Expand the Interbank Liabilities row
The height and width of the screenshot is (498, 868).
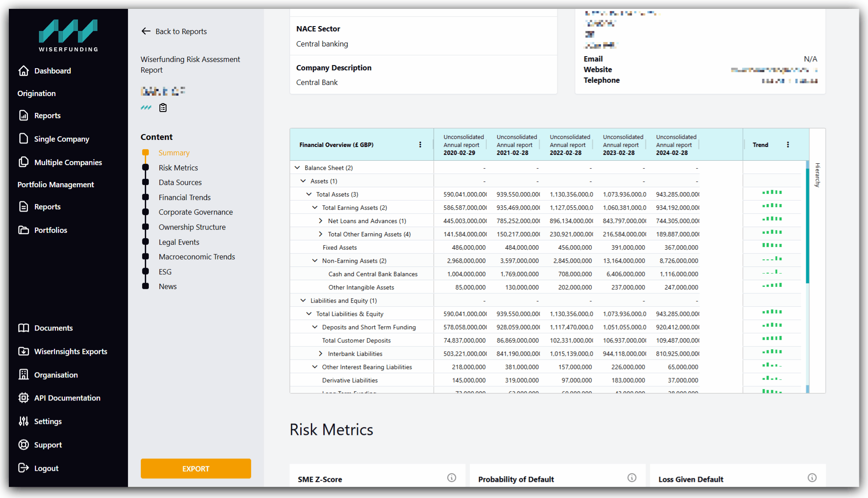pyautogui.click(x=321, y=354)
